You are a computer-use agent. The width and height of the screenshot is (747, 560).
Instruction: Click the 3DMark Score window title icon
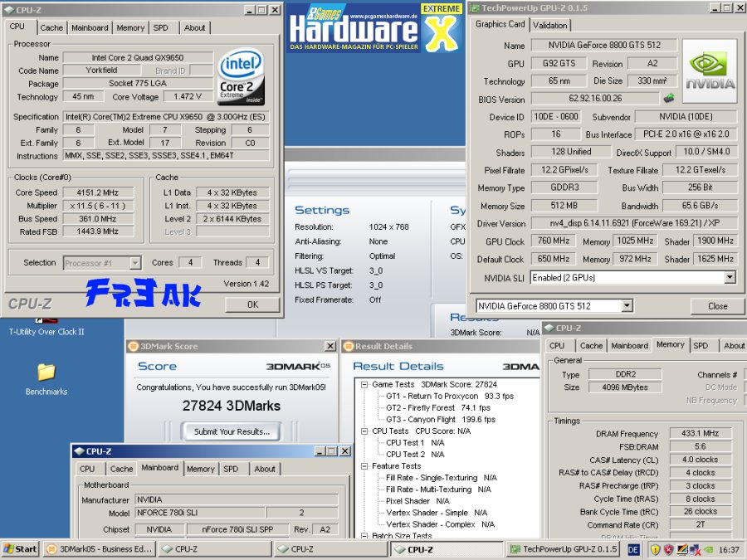click(134, 346)
